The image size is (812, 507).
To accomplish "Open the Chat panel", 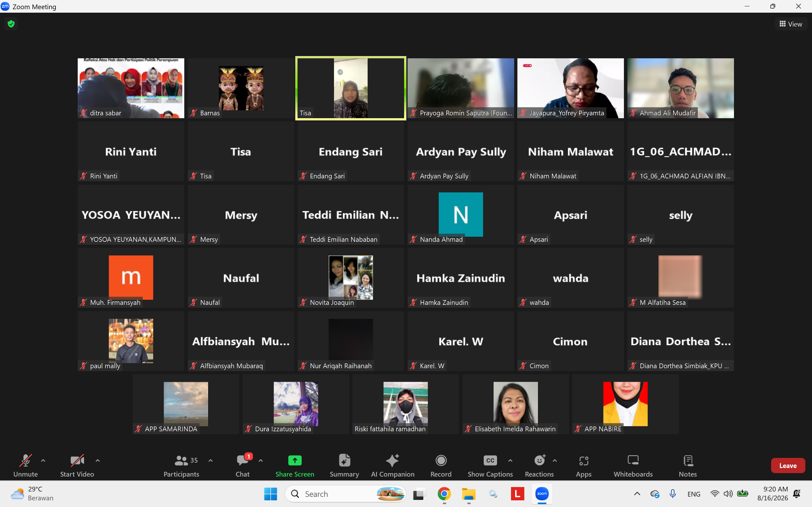I will tap(243, 465).
